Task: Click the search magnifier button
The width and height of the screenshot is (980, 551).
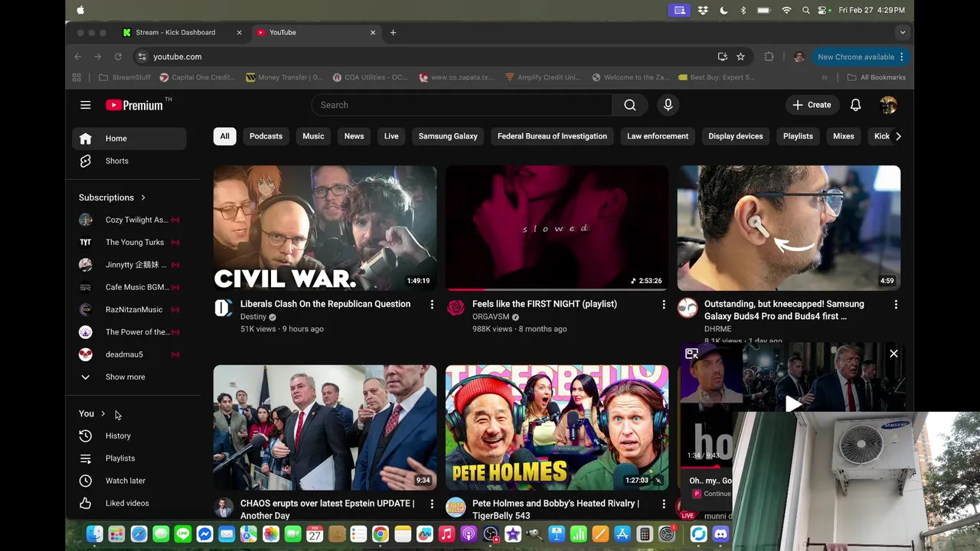Action: point(629,105)
